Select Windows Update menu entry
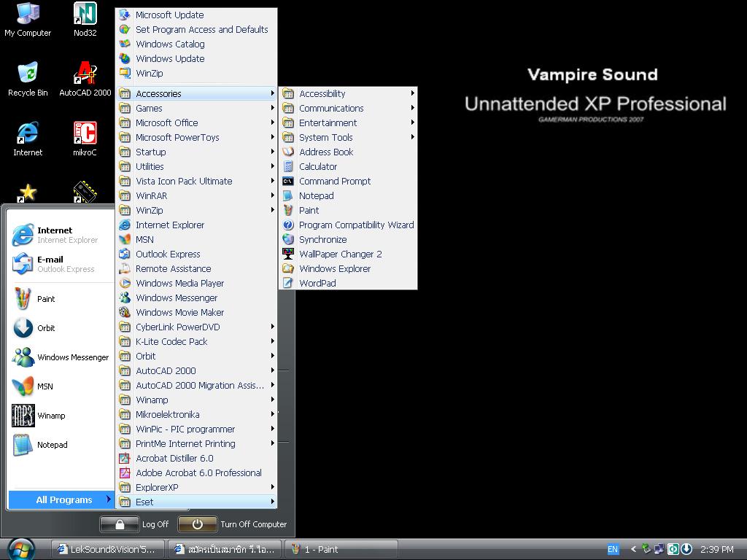Viewport: 747px width, 560px height. coord(196,58)
